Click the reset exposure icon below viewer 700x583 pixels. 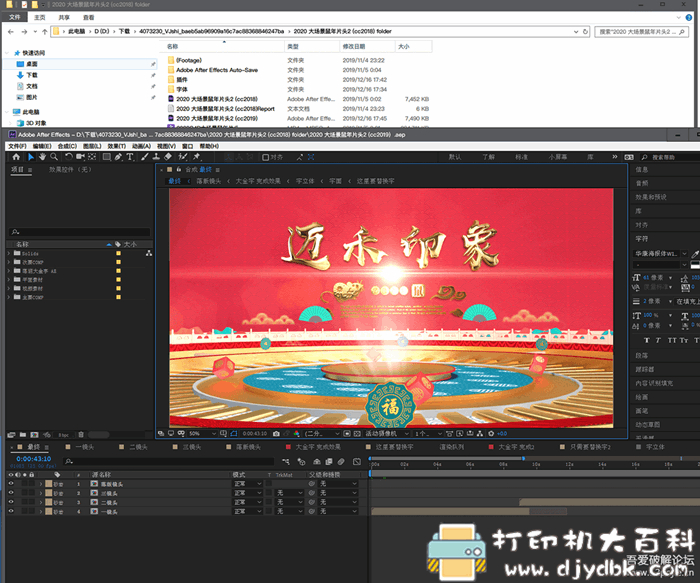coord(491,433)
